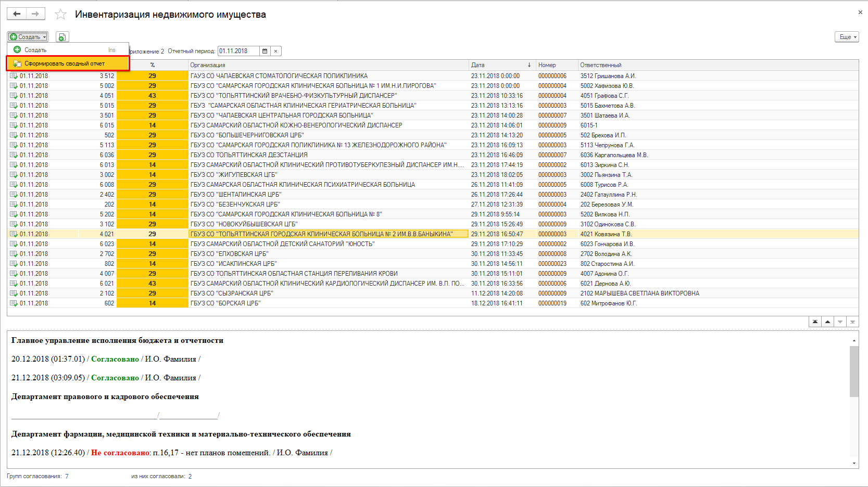
Task: Open the Еще dropdown menu
Action: point(846,37)
